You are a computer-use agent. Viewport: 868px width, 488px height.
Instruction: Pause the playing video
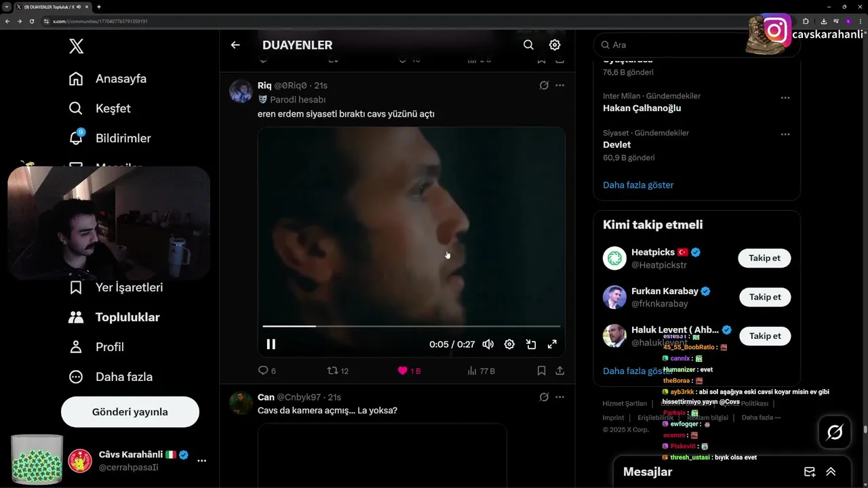[x=271, y=344]
